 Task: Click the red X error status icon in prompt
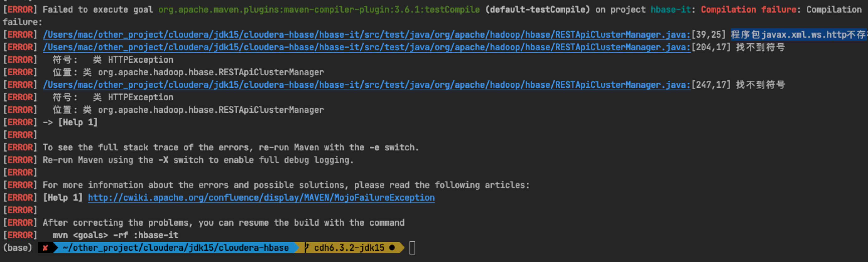click(45, 248)
